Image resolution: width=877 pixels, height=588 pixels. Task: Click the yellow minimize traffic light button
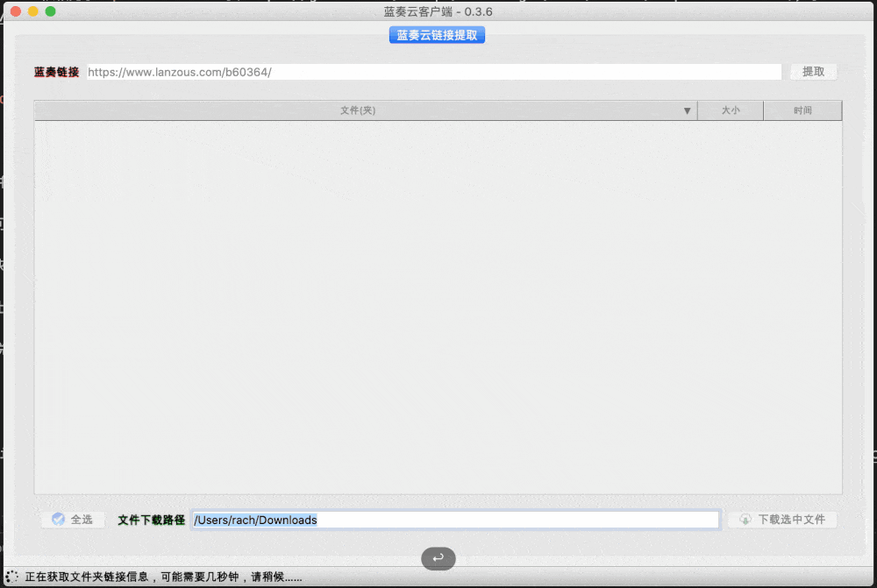(x=35, y=11)
